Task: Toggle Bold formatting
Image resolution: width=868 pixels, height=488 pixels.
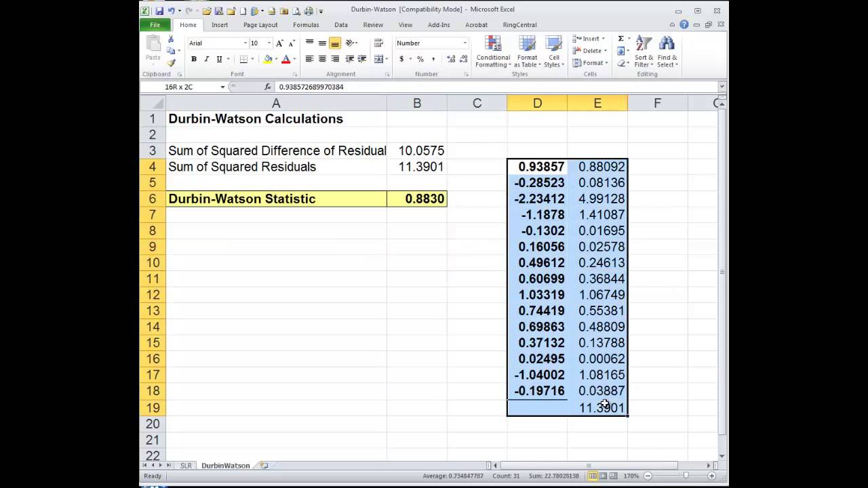Action: [x=194, y=59]
